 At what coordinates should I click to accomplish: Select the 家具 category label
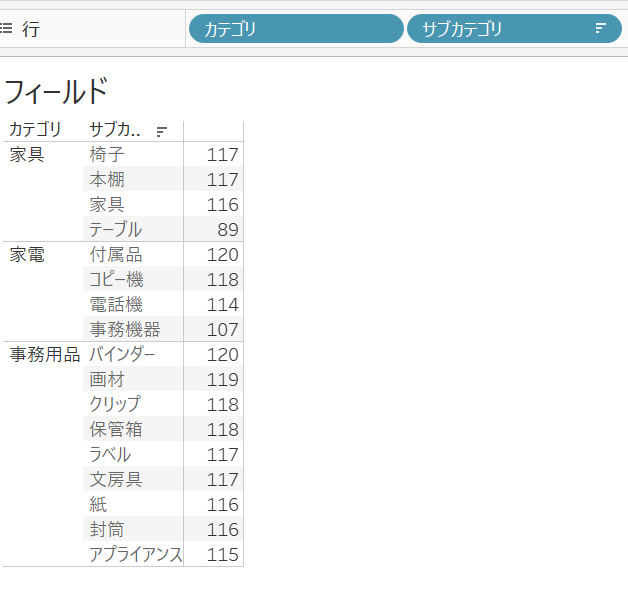[x=27, y=155]
